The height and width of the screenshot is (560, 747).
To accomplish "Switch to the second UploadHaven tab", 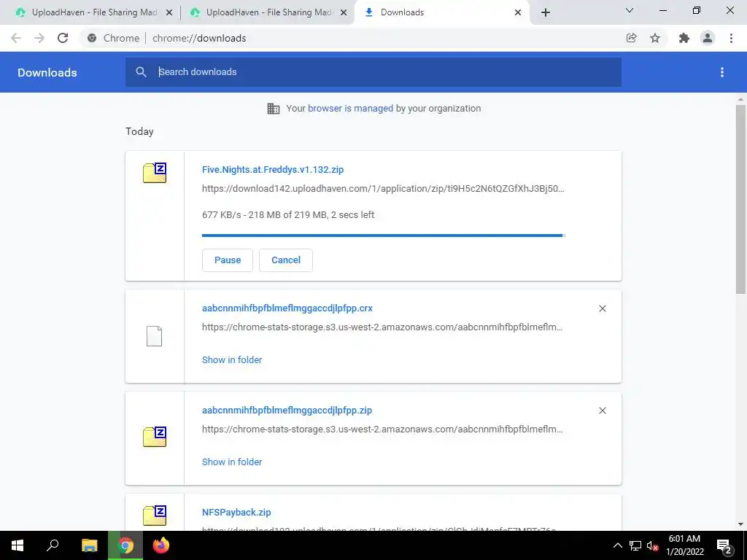I will [267, 12].
